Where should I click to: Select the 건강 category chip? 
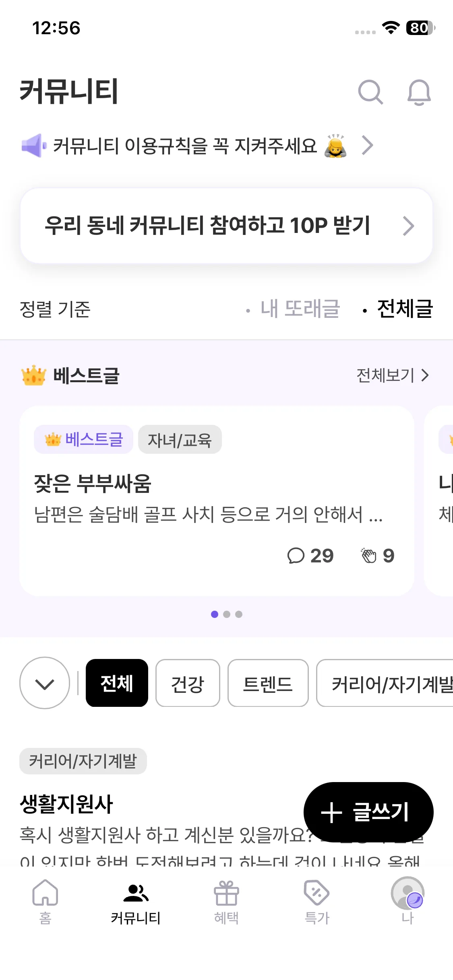[188, 683]
